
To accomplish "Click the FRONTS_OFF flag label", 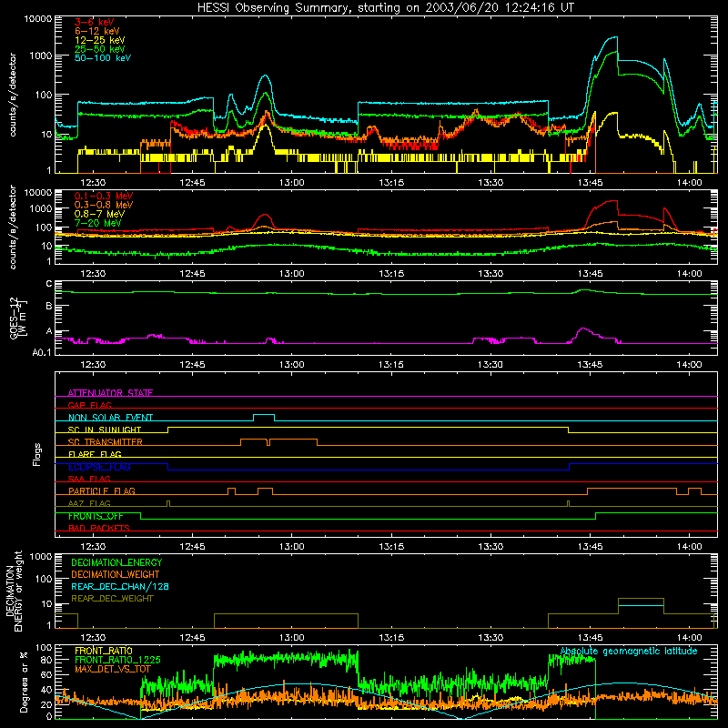I will click(x=96, y=516).
